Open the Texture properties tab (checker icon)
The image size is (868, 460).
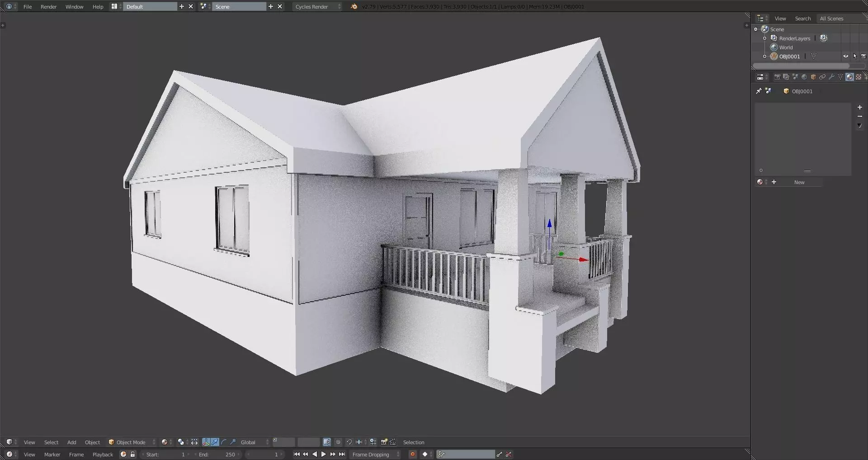coord(859,77)
